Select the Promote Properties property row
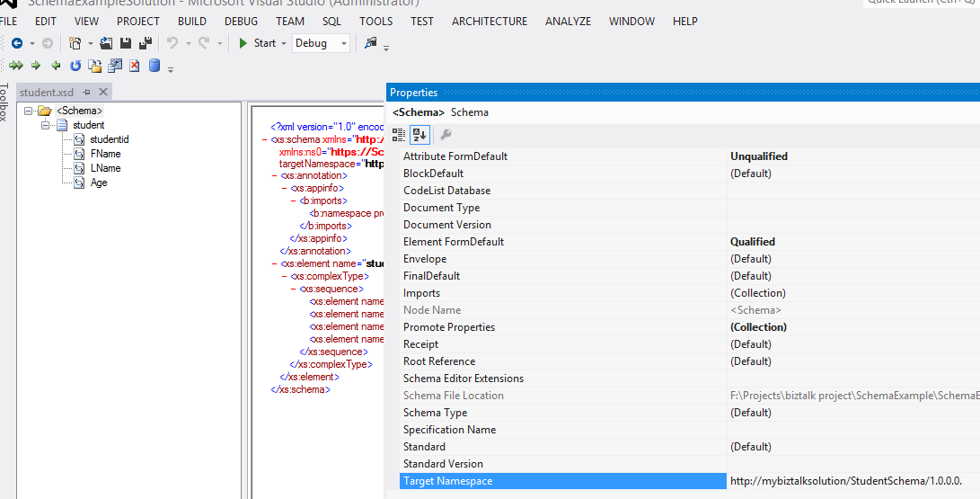The image size is (980, 499). (x=689, y=327)
